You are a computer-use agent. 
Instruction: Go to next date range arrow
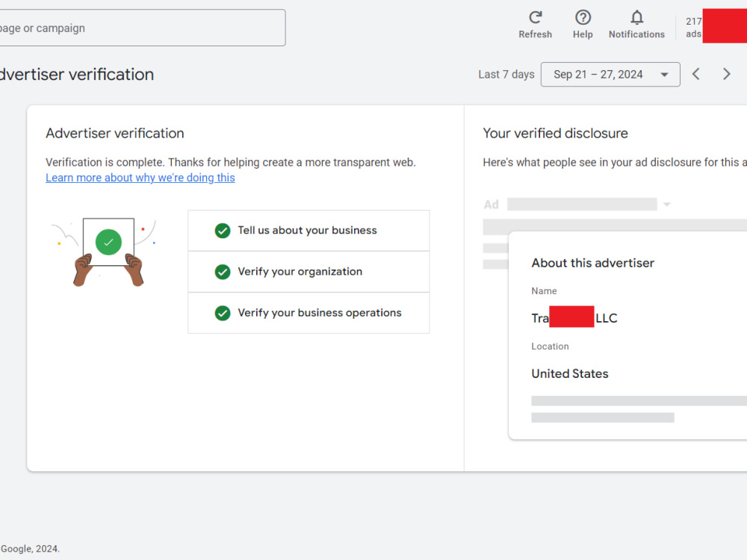coord(726,74)
